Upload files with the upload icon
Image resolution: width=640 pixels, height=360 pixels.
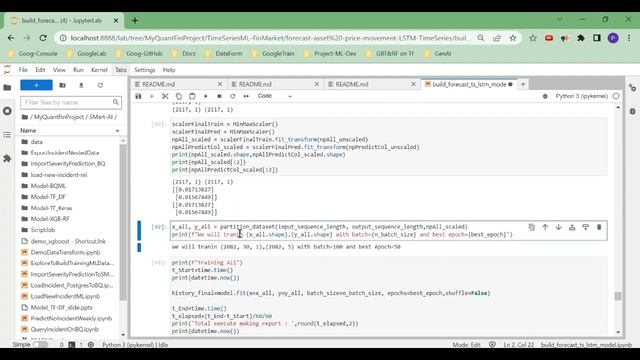tap(81, 85)
